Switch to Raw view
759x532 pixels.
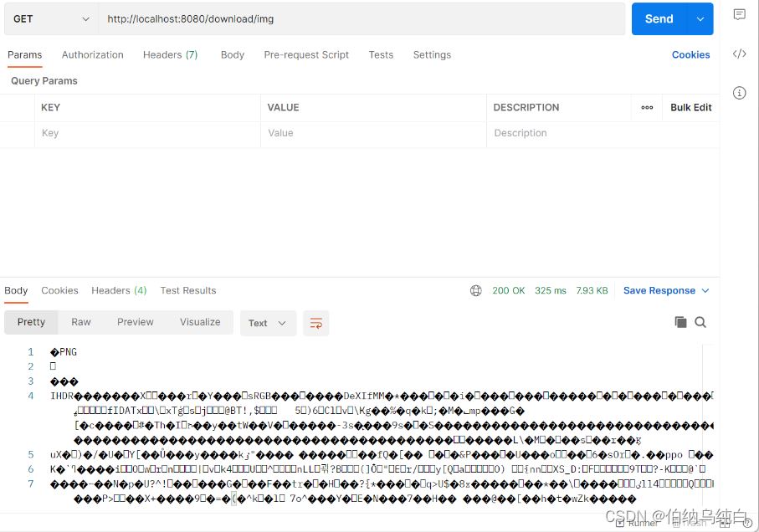81,322
